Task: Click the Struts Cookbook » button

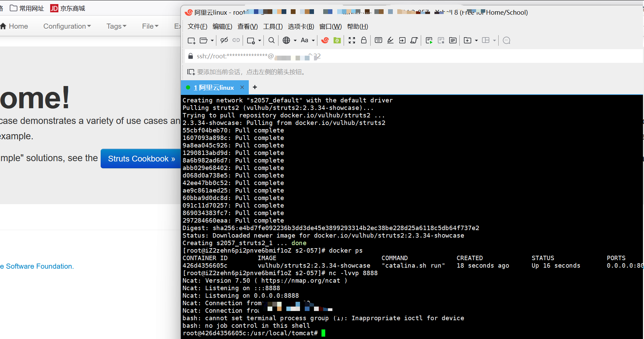Action: [141, 159]
